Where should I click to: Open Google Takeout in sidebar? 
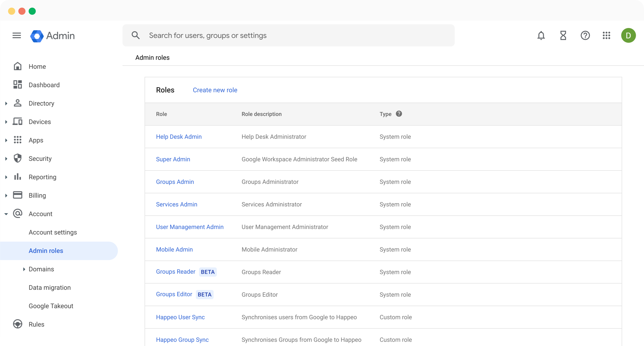[x=51, y=306]
